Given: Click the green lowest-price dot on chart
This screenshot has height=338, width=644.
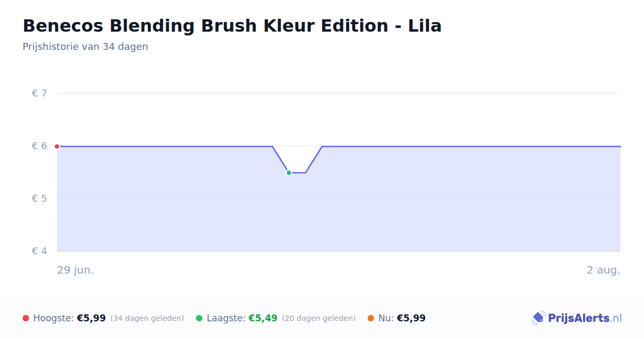Looking at the screenshot, I should (289, 173).
